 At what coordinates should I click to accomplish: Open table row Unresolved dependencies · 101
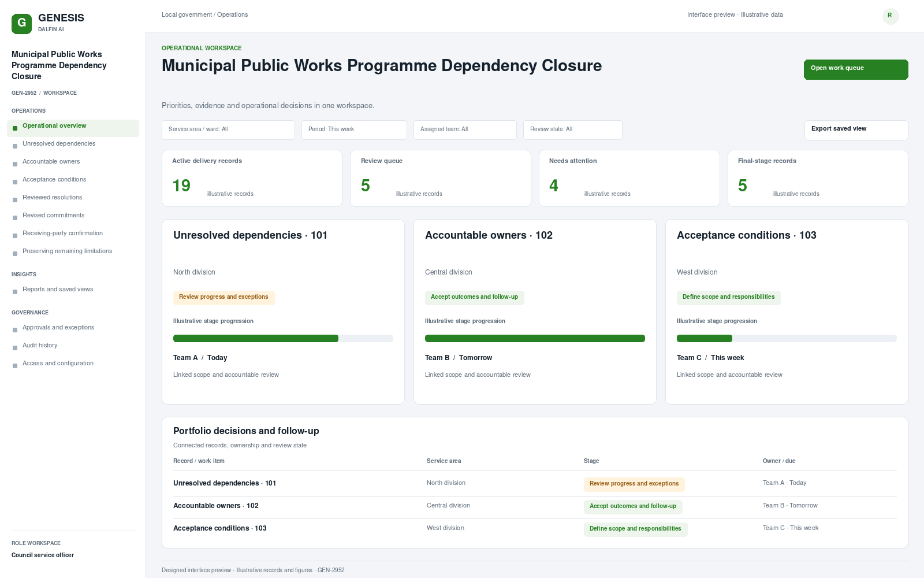pos(535,484)
